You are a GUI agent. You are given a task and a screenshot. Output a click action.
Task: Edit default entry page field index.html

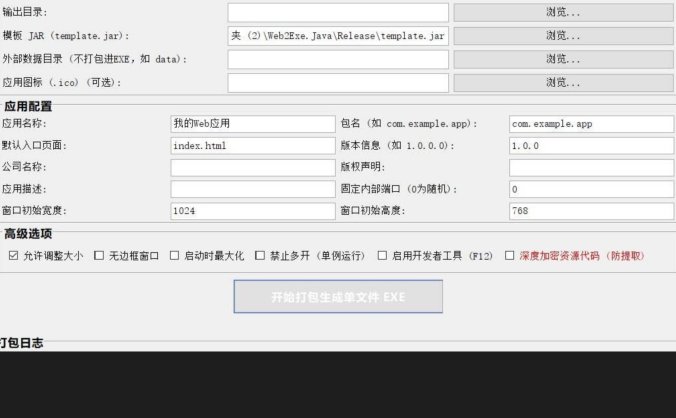tap(253, 146)
